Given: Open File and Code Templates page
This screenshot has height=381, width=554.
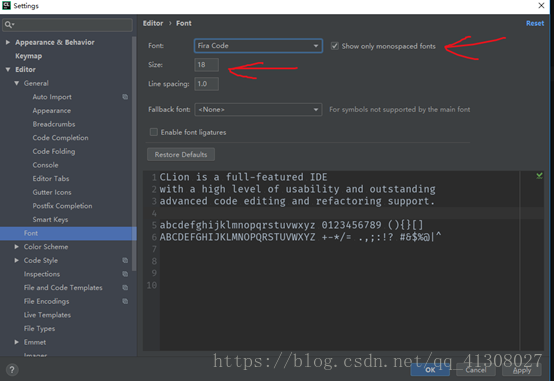Looking at the screenshot, I should (63, 288).
